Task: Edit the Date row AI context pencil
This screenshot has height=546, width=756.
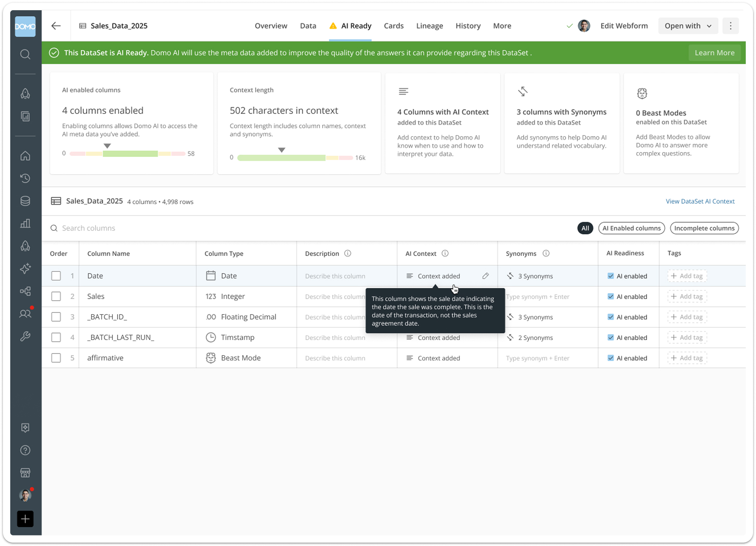Action: tap(485, 276)
